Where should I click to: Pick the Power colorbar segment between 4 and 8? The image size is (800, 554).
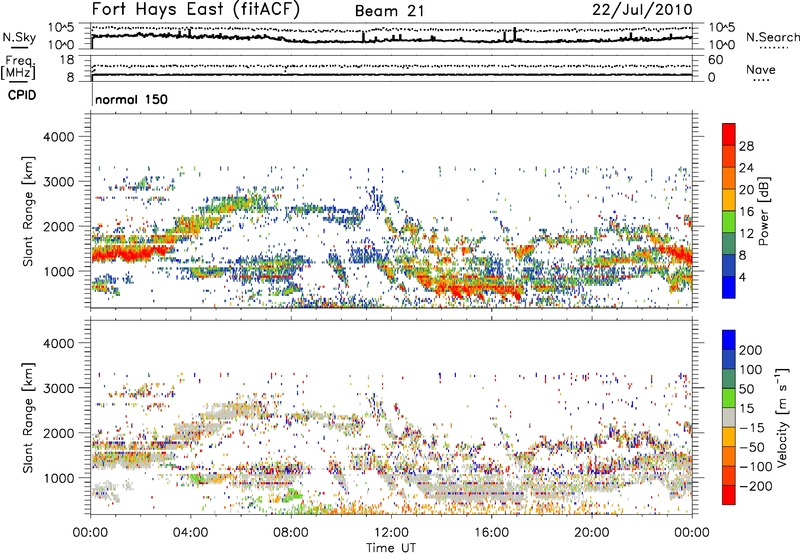[729, 265]
